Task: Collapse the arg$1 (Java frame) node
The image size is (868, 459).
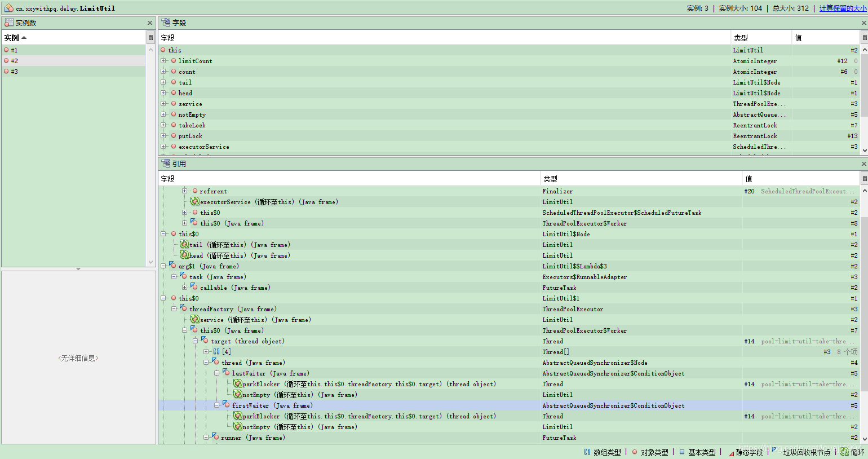Action: pyautogui.click(x=163, y=266)
